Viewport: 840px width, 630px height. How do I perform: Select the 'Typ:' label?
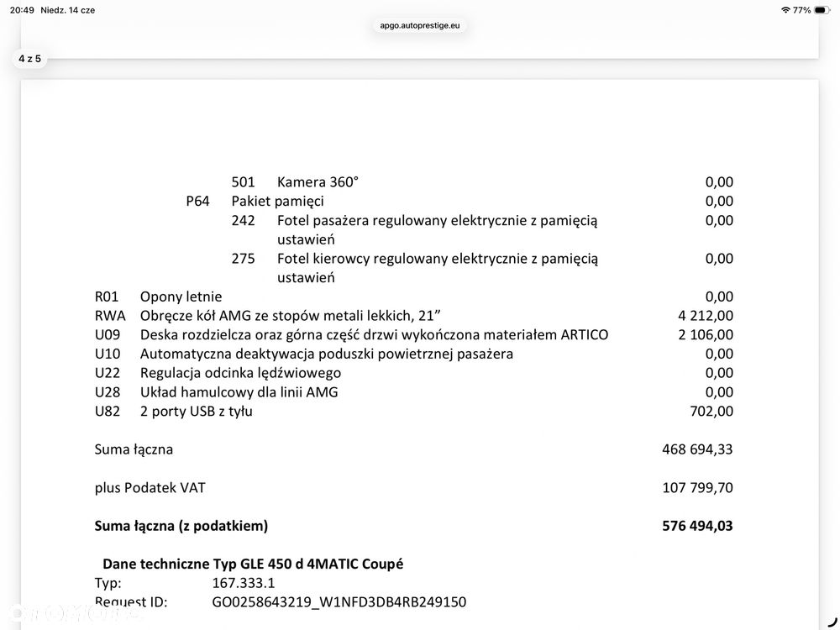108,583
